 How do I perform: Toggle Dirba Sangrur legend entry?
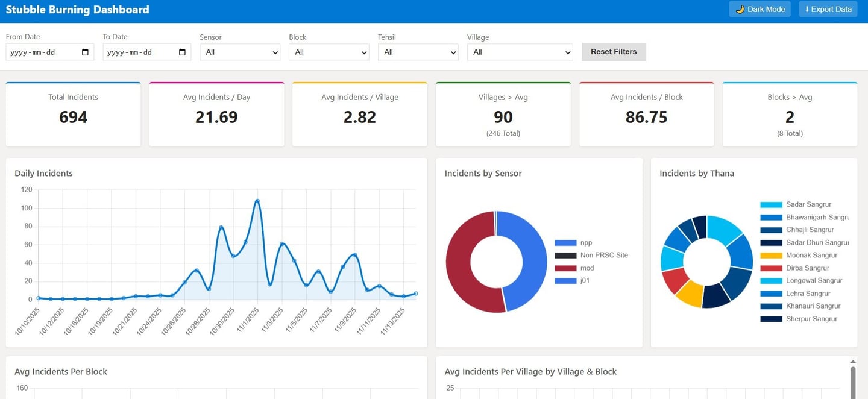tap(794, 268)
